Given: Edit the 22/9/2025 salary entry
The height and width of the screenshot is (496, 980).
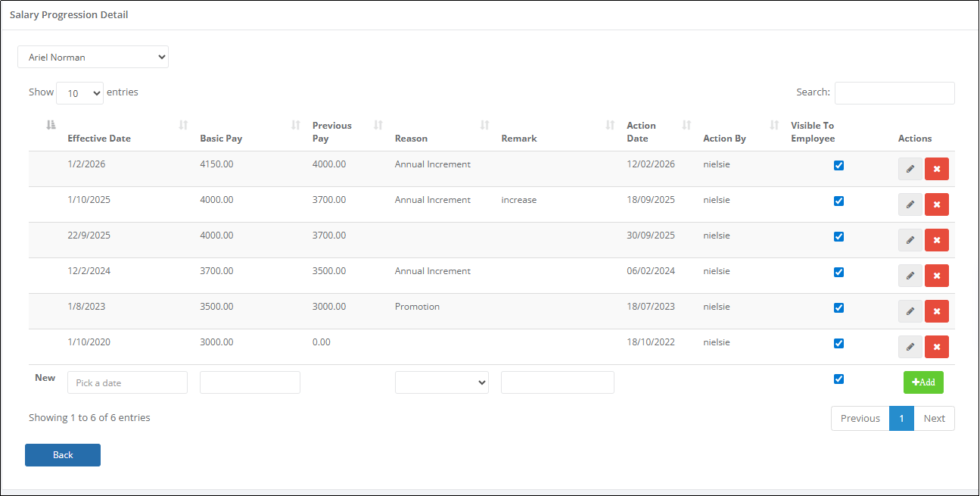Looking at the screenshot, I should 910,240.
